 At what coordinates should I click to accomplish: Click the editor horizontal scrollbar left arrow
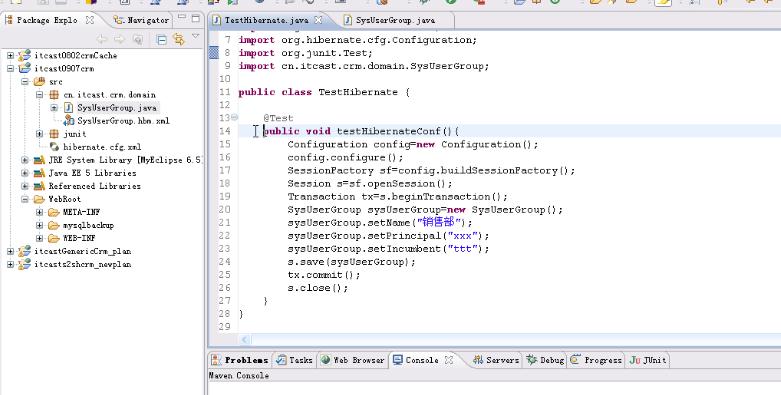[245, 340]
